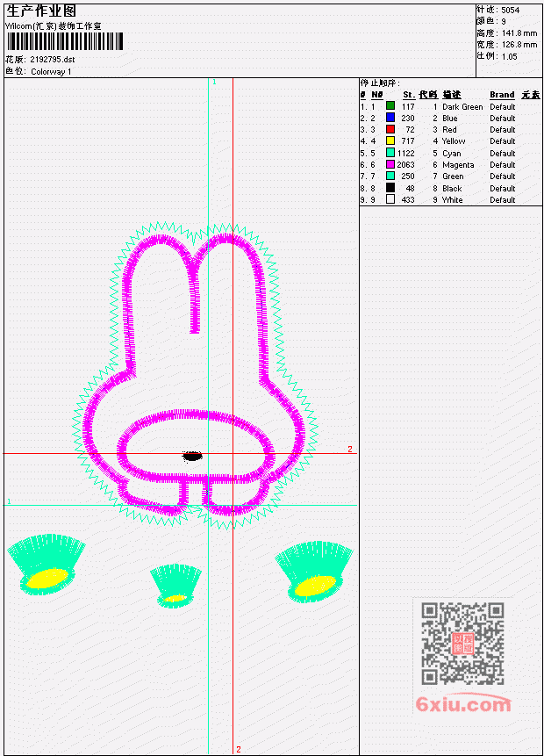Click the height value '141.8 mm'
Screen dimensions: 544x756
click(519, 32)
